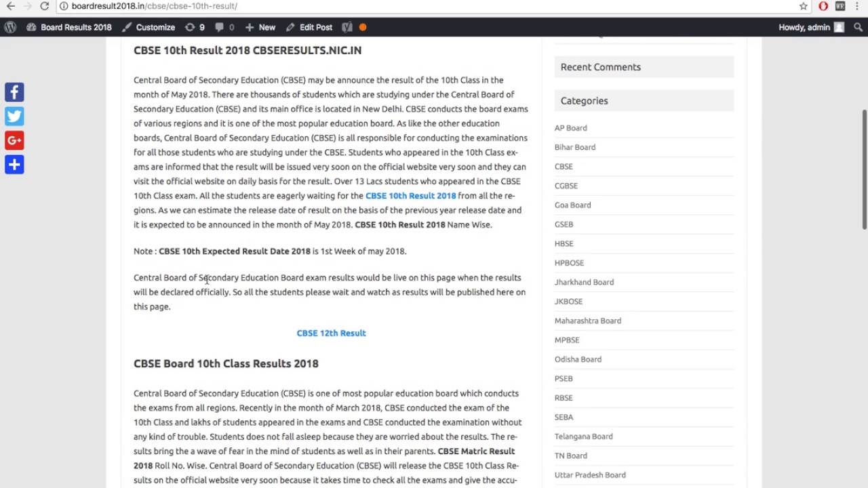Open the comments bubble showing 0
This screenshot has width=868, height=488.
(224, 27)
